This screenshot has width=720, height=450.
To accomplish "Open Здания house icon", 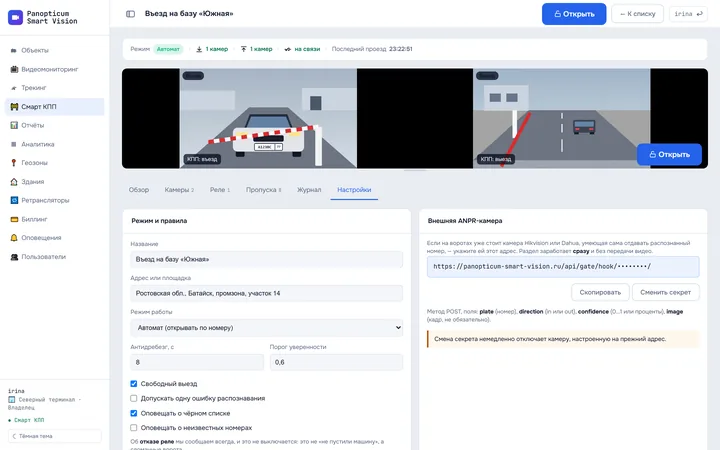I will tap(14, 181).
